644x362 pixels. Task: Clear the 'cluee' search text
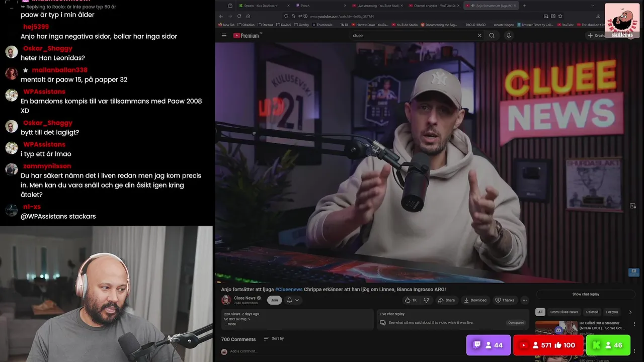[479, 35]
